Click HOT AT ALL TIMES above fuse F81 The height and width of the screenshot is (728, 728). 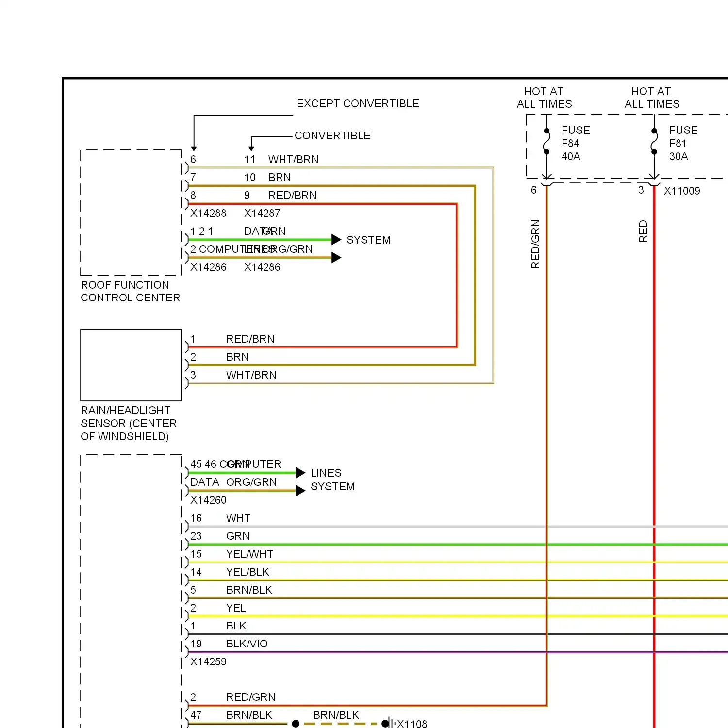click(x=652, y=98)
